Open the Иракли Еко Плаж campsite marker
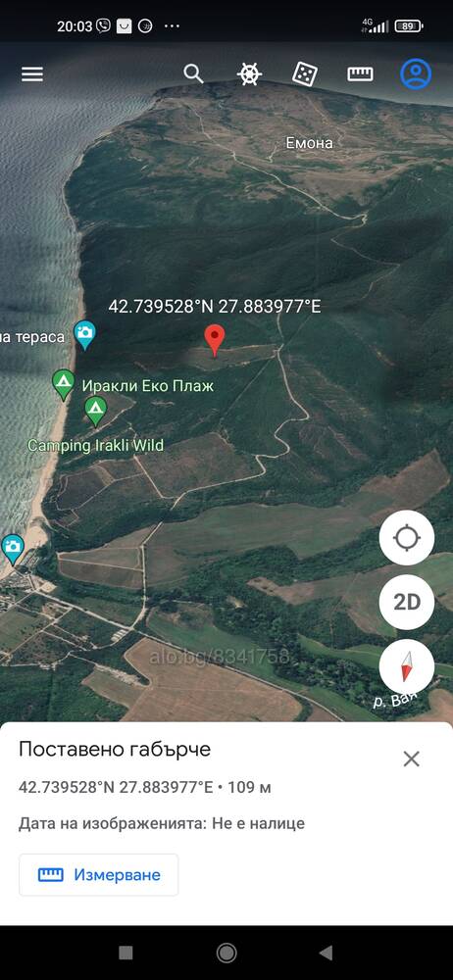This screenshot has height=980, width=453. [x=63, y=384]
